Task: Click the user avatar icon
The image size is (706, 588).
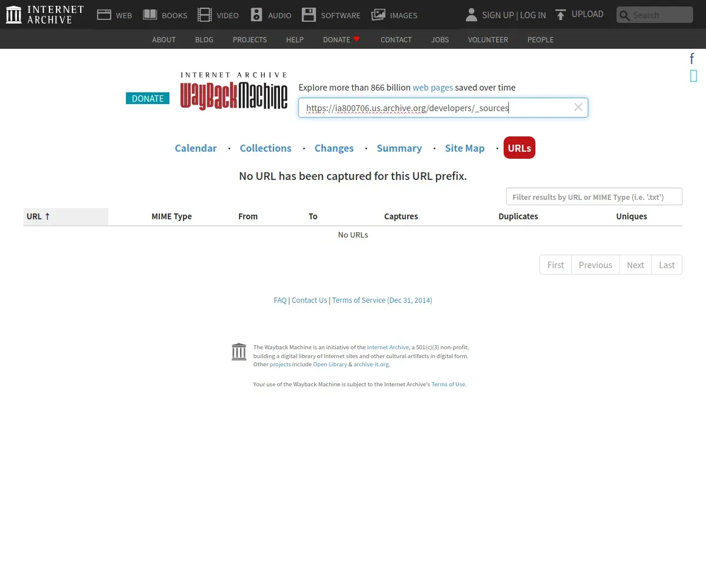Action: coord(471,15)
